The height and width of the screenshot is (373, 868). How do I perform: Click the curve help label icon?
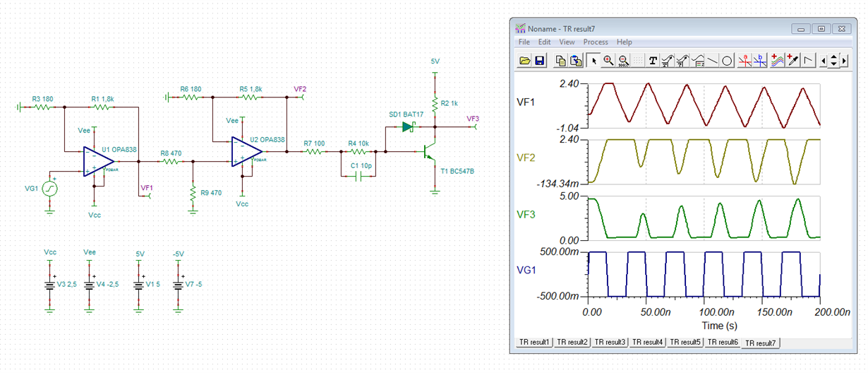click(x=682, y=61)
